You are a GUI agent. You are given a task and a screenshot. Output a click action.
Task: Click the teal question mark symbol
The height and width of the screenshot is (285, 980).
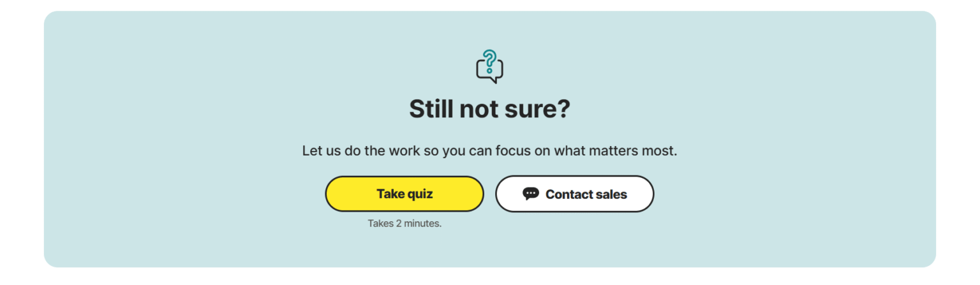489,60
